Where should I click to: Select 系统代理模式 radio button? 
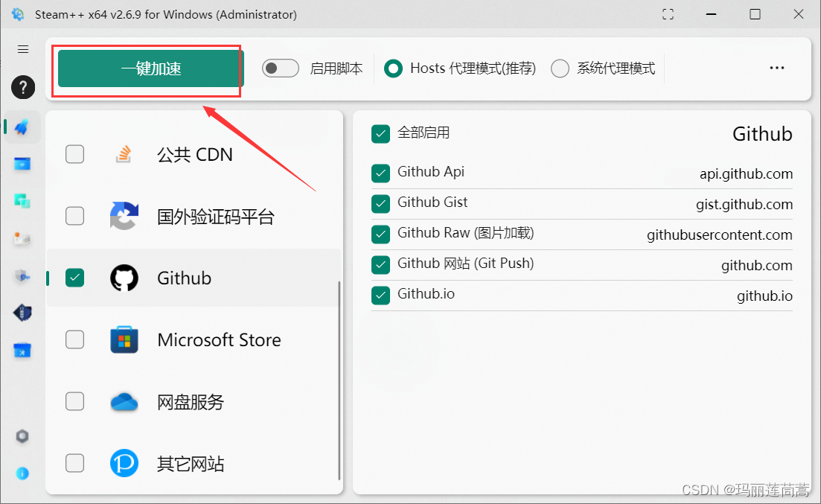pos(560,68)
